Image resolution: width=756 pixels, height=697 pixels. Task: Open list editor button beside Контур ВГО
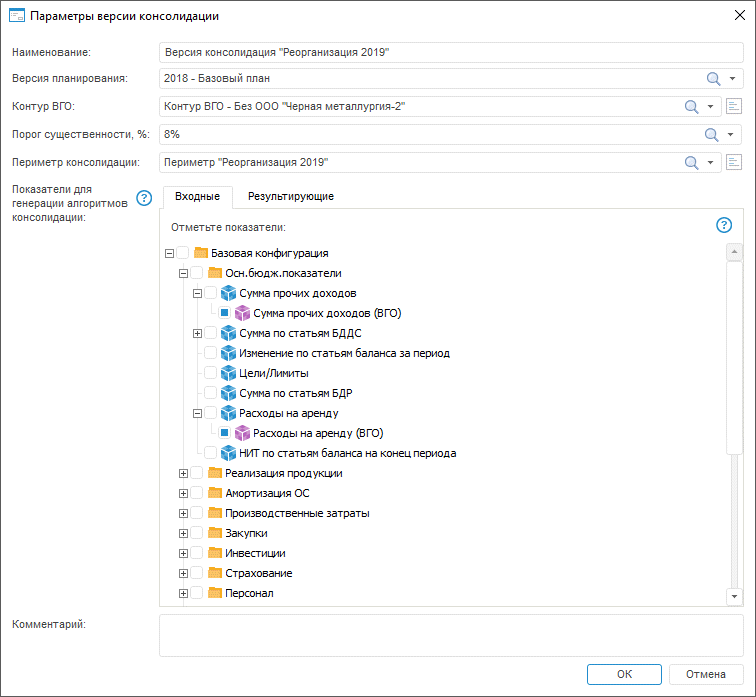pos(734,107)
